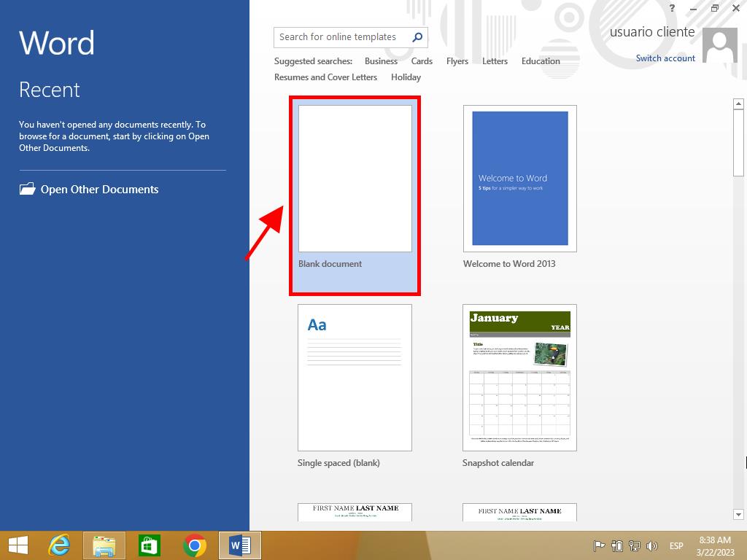Screen dimensions: 747x560
Task: Click the volume speaker icon in tray
Action: click(651, 546)
